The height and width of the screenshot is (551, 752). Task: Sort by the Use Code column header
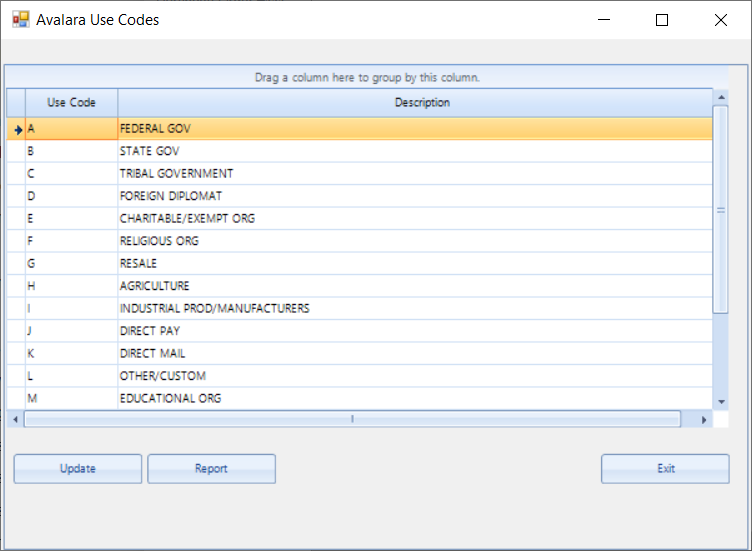coord(71,103)
